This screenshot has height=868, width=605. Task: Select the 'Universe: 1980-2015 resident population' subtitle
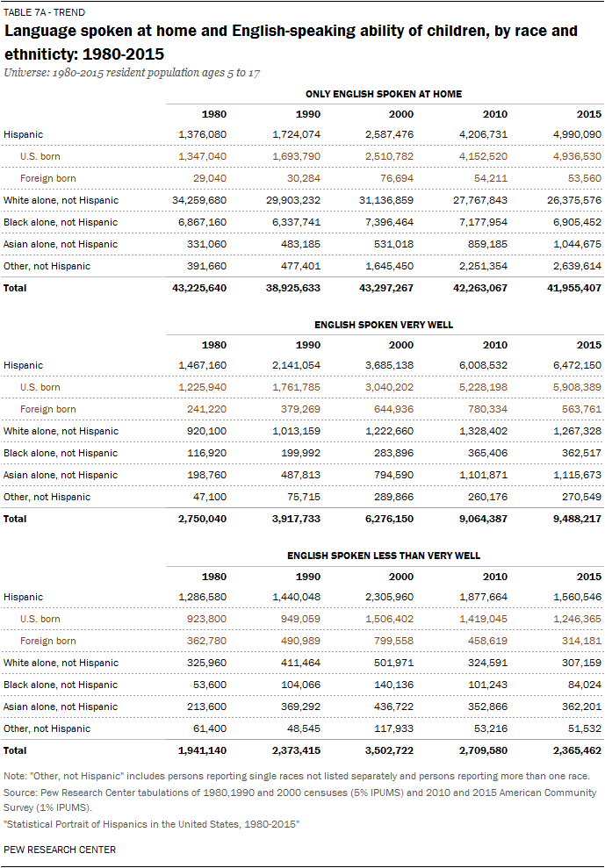(133, 72)
